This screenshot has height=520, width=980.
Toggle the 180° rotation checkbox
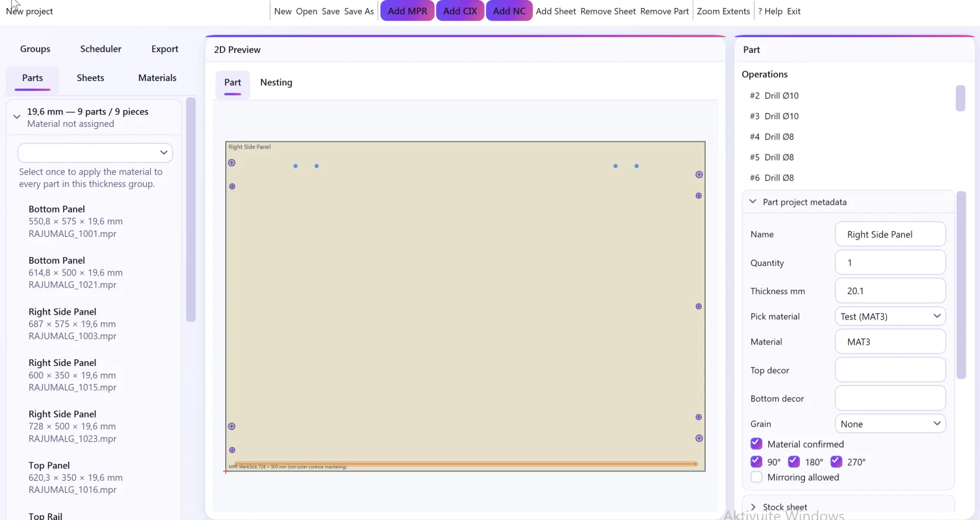[794, 462]
